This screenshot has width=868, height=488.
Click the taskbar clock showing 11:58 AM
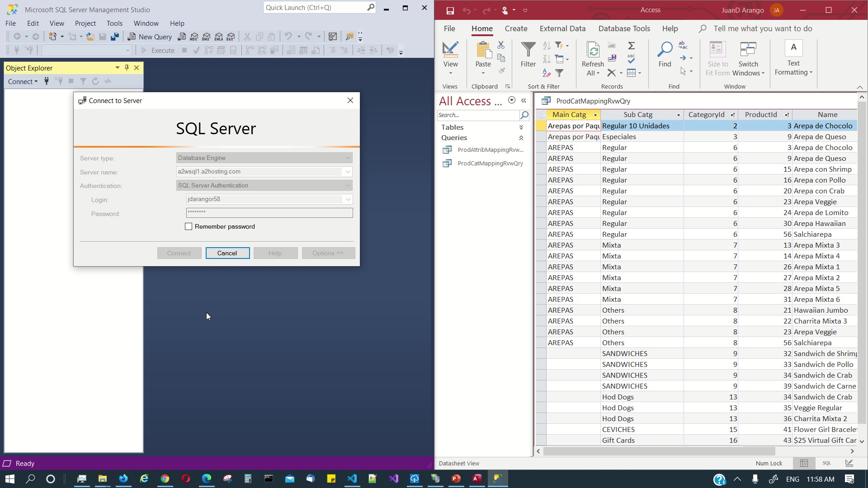click(x=821, y=479)
